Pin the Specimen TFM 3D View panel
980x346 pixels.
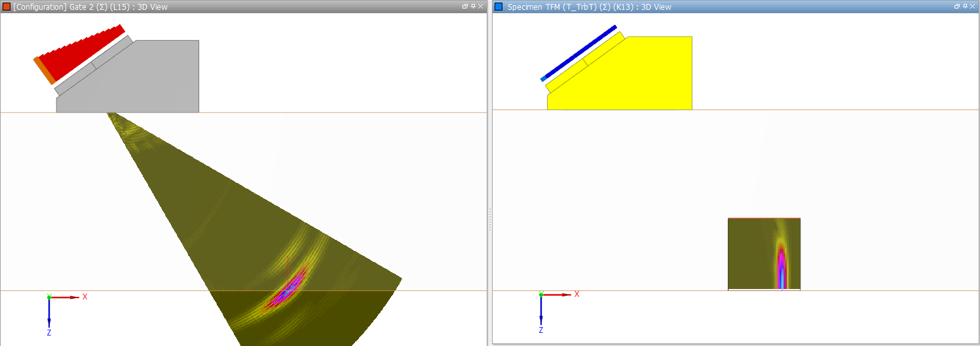965,6
